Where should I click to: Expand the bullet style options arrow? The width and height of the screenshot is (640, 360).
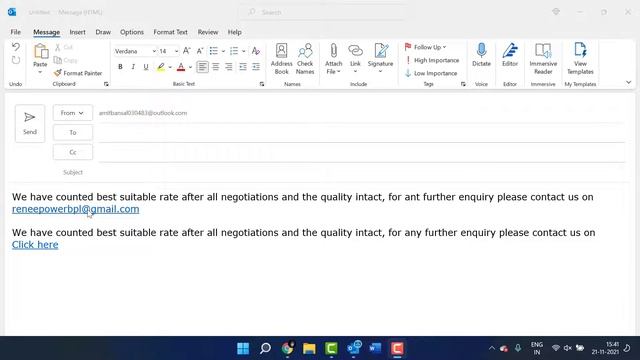(223, 51)
